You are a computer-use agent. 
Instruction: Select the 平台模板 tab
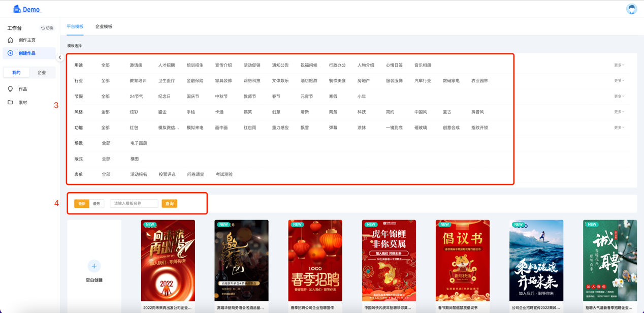[75, 26]
